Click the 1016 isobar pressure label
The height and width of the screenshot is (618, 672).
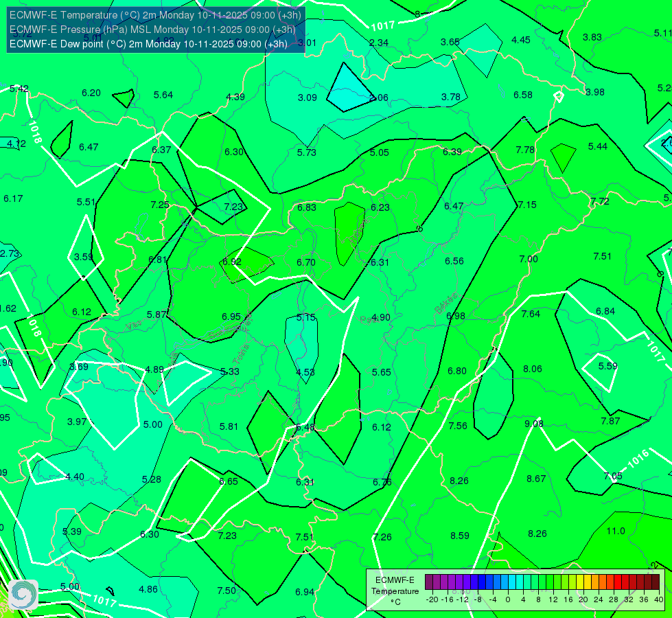tap(638, 459)
